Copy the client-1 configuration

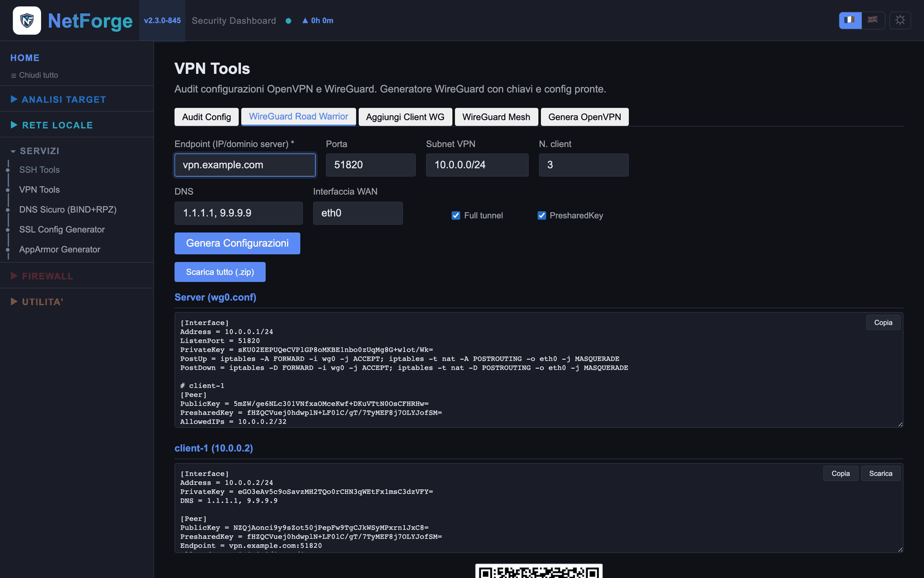pos(840,473)
